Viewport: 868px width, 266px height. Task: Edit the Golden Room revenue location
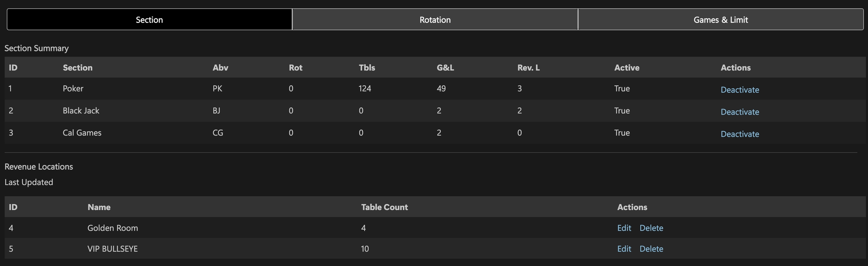[x=624, y=228]
